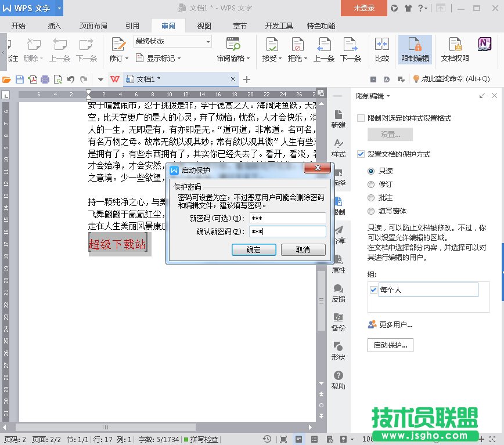Enable 限制对选定的样式设置格式 checkbox
The image size is (504, 445).
[x=361, y=118]
